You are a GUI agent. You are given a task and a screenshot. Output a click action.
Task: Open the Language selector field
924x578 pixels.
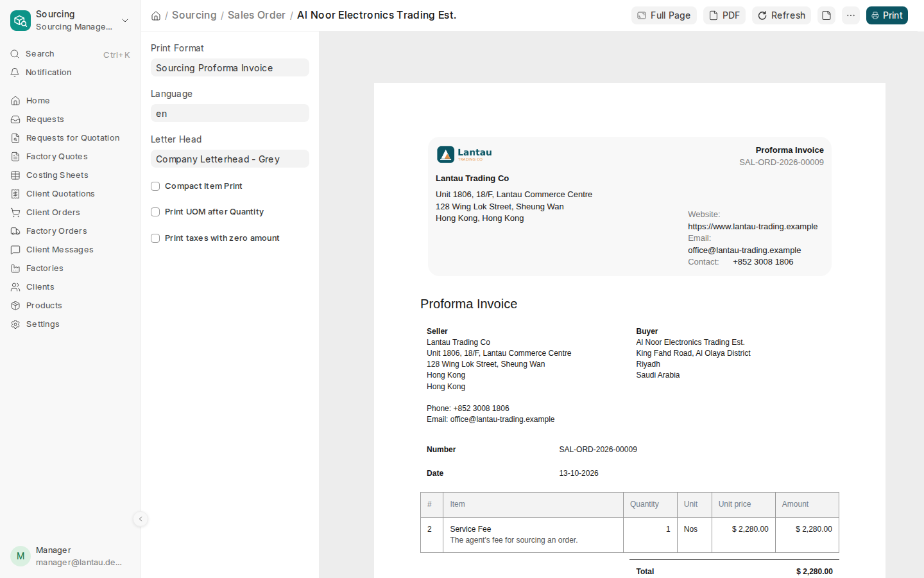click(230, 114)
